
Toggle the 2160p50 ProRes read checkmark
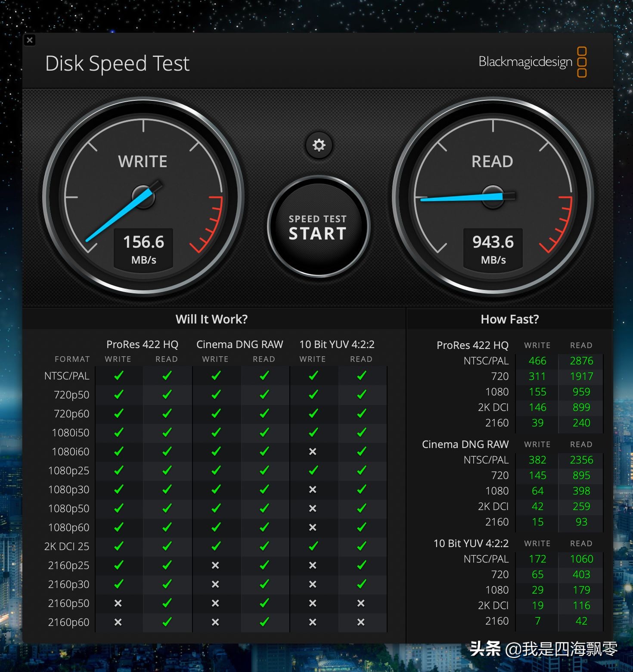coord(167,603)
